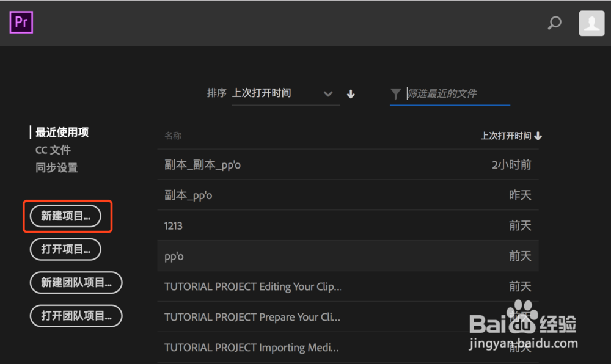
Task: Open TUTORIAL PROJECT Editing Your Clip project
Action: pos(348,286)
